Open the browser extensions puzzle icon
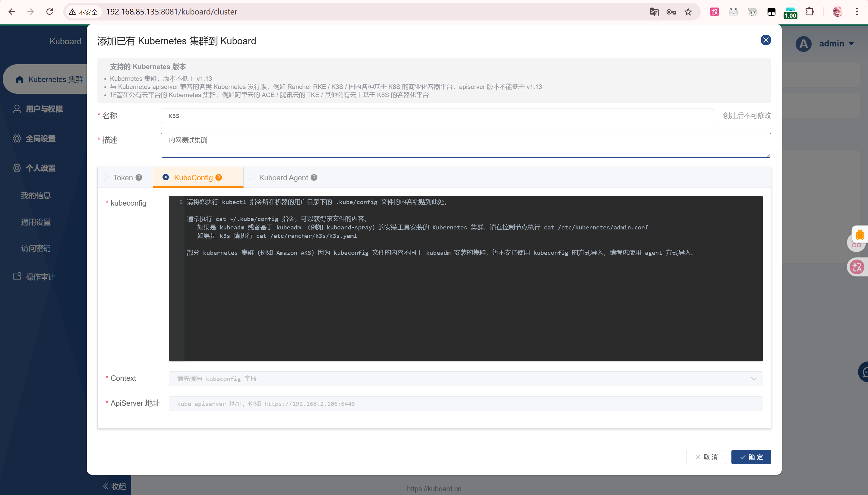Image resolution: width=868 pixels, height=495 pixels. click(x=810, y=12)
